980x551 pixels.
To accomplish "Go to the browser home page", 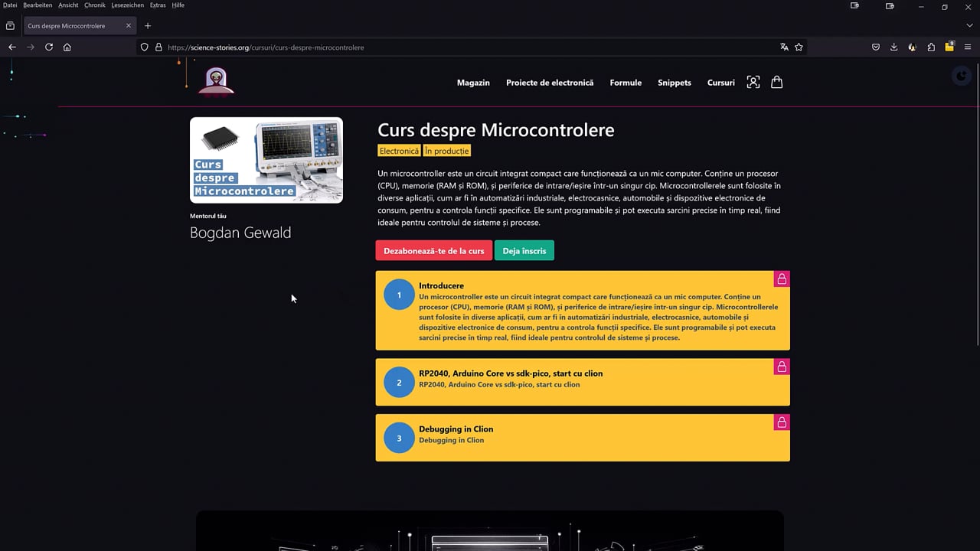I will point(67,47).
